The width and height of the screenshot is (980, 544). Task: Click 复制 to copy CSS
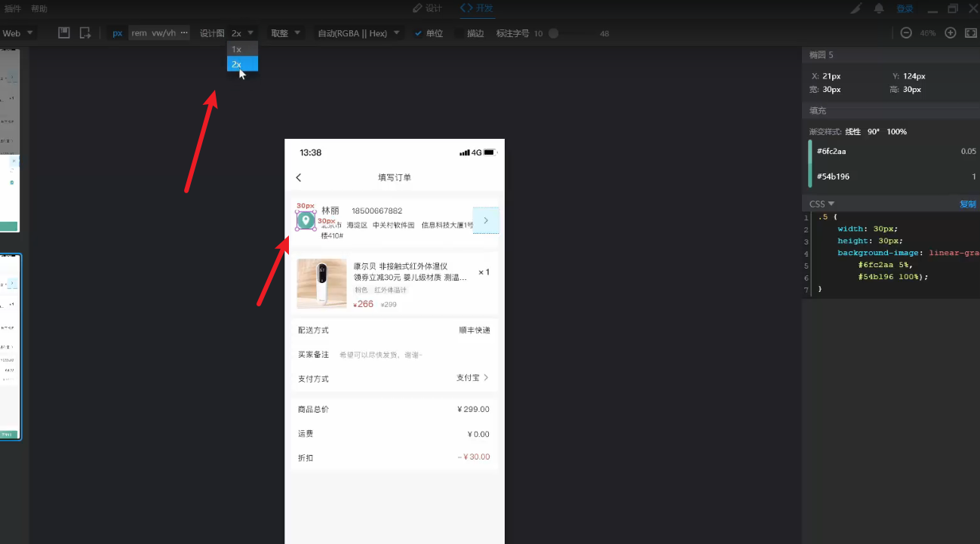point(968,204)
